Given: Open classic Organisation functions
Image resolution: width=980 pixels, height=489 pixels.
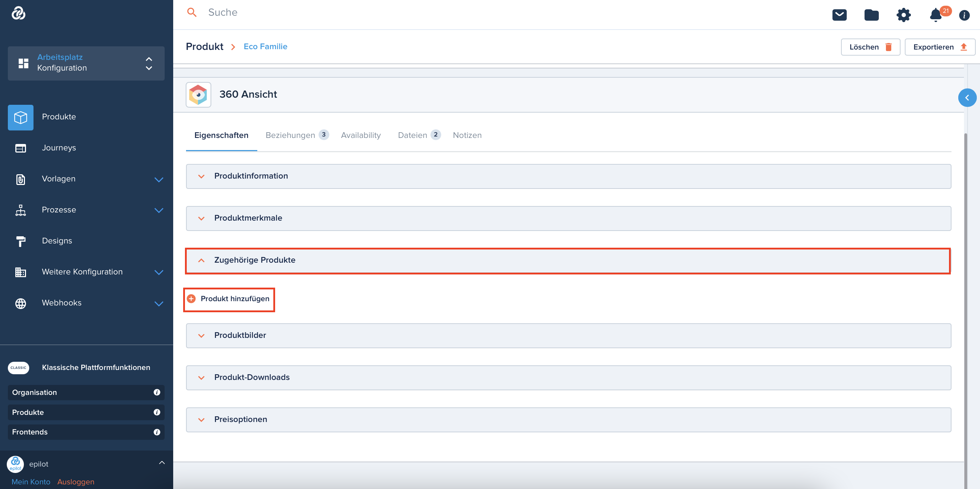Looking at the screenshot, I should point(86,392).
